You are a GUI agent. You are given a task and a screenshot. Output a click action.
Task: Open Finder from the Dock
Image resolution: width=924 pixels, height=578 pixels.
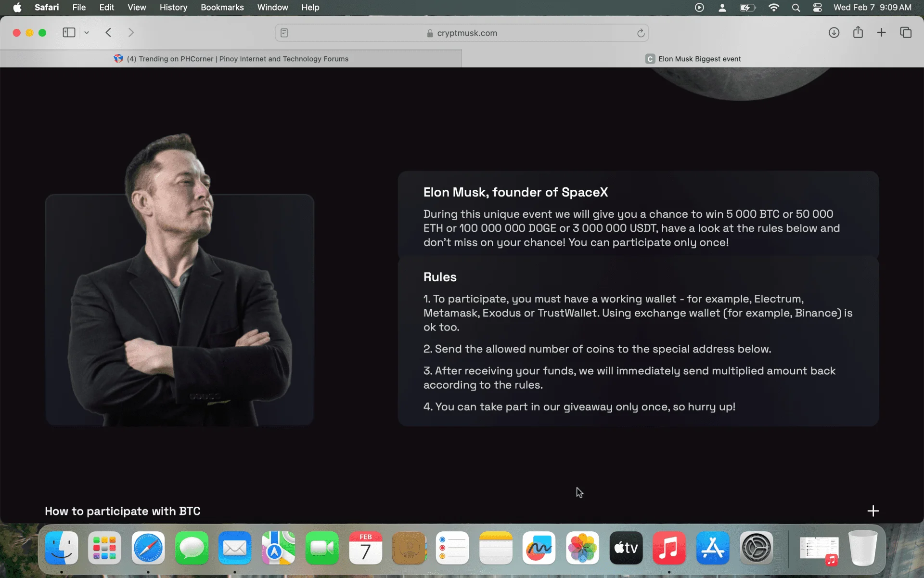(62, 548)
